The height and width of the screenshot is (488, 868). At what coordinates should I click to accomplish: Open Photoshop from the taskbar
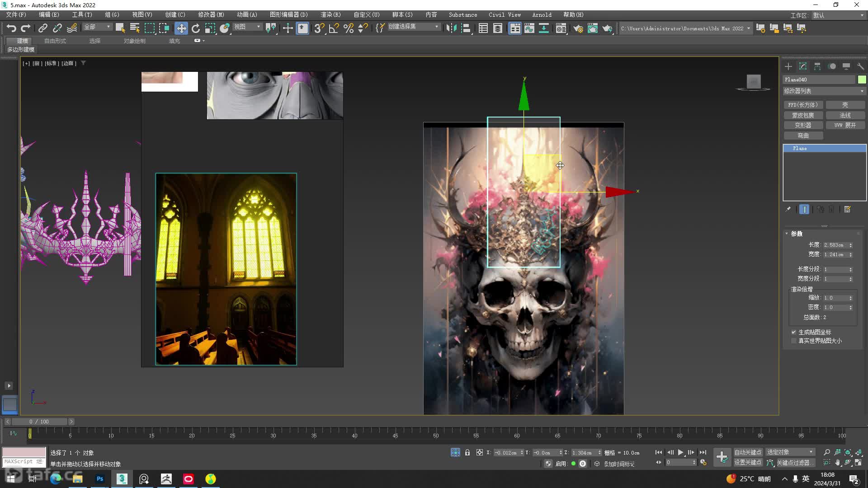pyautogui.click(x=100, y=479)
